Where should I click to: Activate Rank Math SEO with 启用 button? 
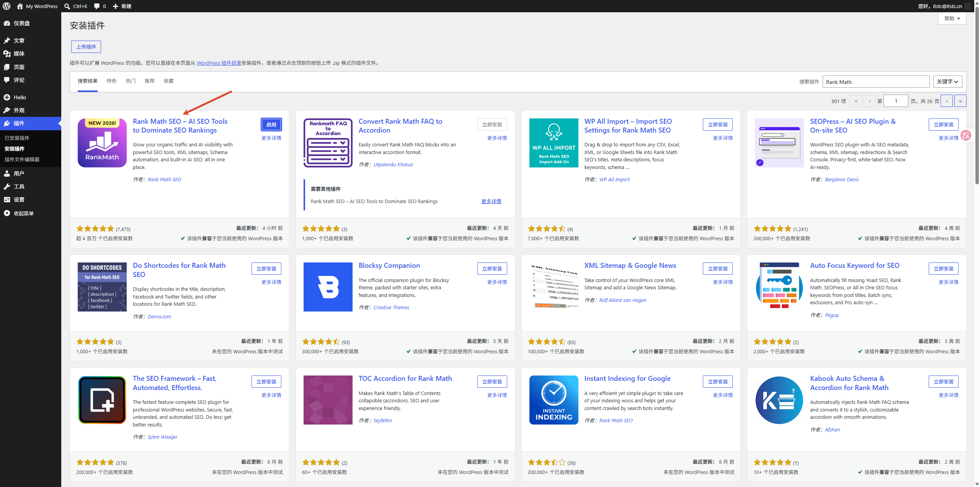point(271,125)
